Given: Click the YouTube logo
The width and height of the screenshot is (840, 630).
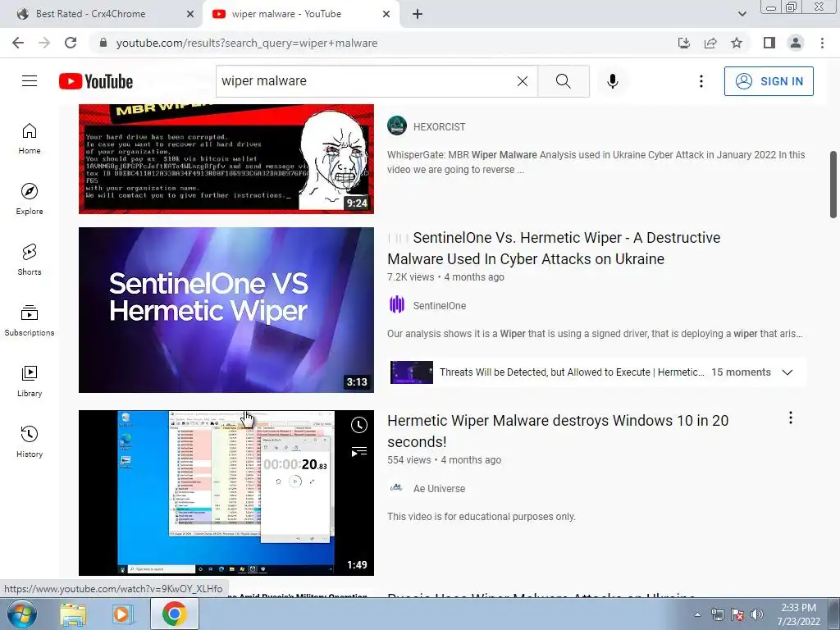Looking at the screenshot, I should pyautogui.click(x=96, y=81).
